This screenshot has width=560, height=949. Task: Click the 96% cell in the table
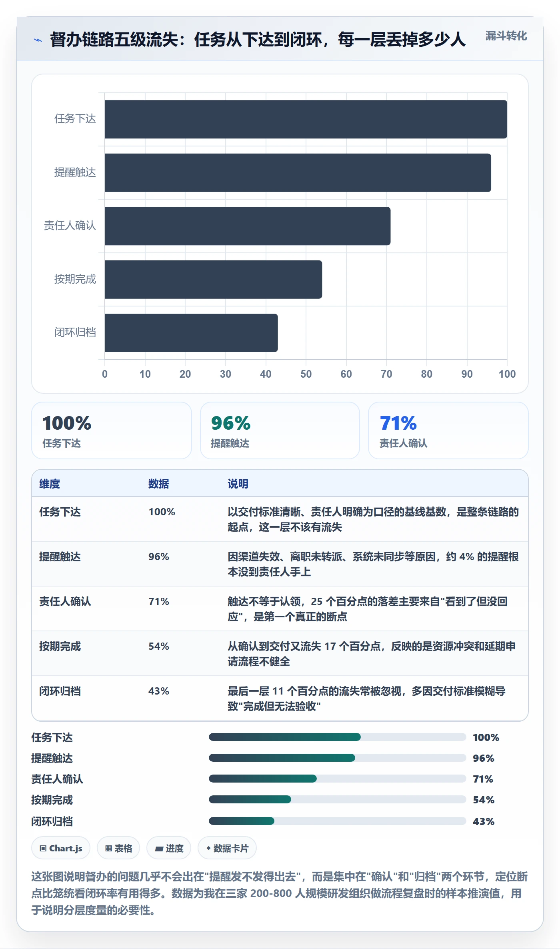pos(159,557)
